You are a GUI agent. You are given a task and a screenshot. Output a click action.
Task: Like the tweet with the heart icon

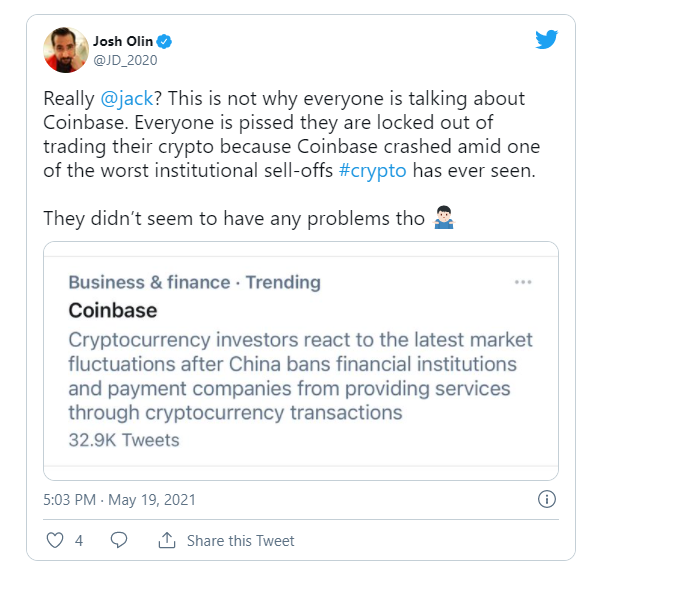click(x=55, y=540)
